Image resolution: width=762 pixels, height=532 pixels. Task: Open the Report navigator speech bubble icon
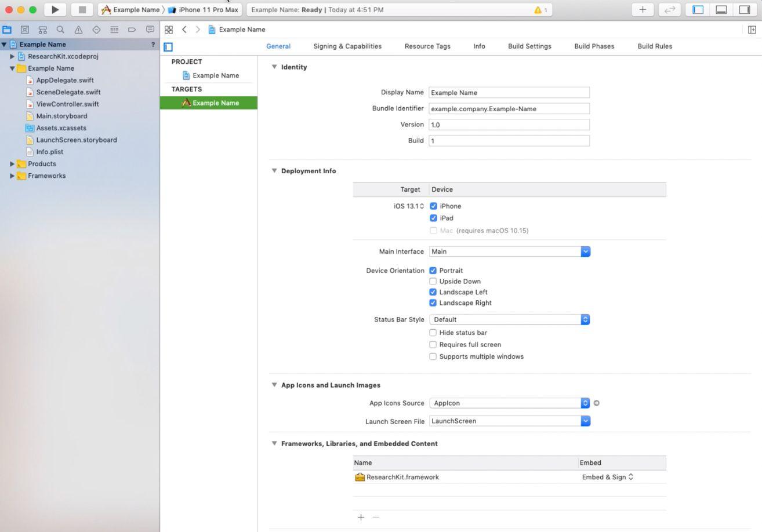pos(150,30)
